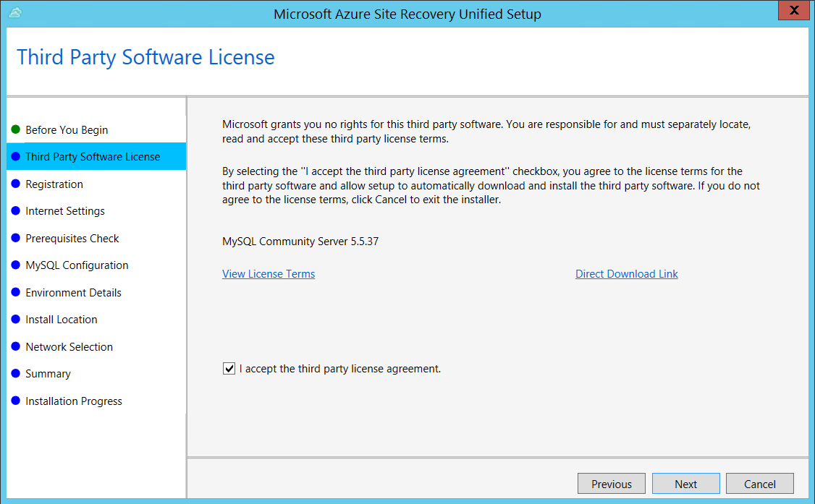This screenshot has width=815, height=504.
Task: Open the Direct Download Link
Action: pyautogui.click(x=626, y=273)
